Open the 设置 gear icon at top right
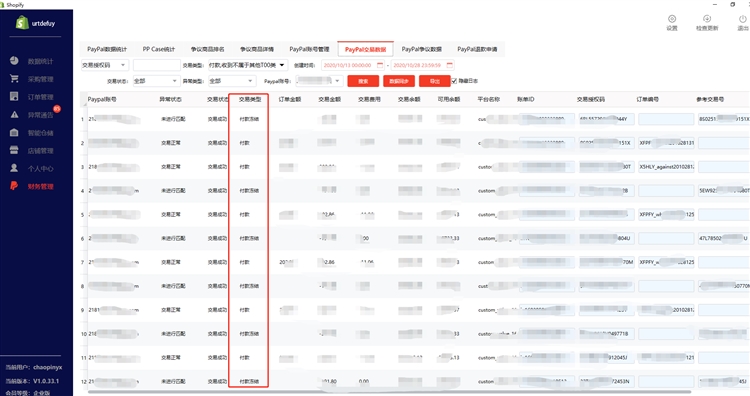This screenshot has width=750, height=396. pyautogui.click(x=672, y=19)
